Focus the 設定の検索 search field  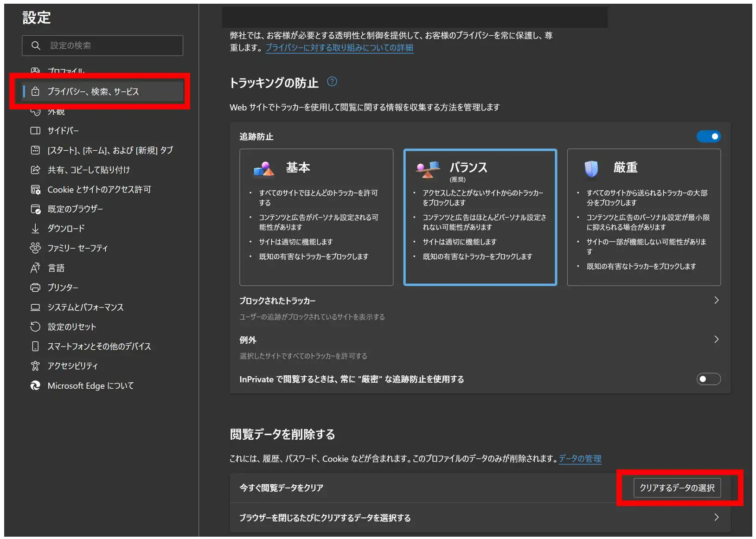(103, 45)
